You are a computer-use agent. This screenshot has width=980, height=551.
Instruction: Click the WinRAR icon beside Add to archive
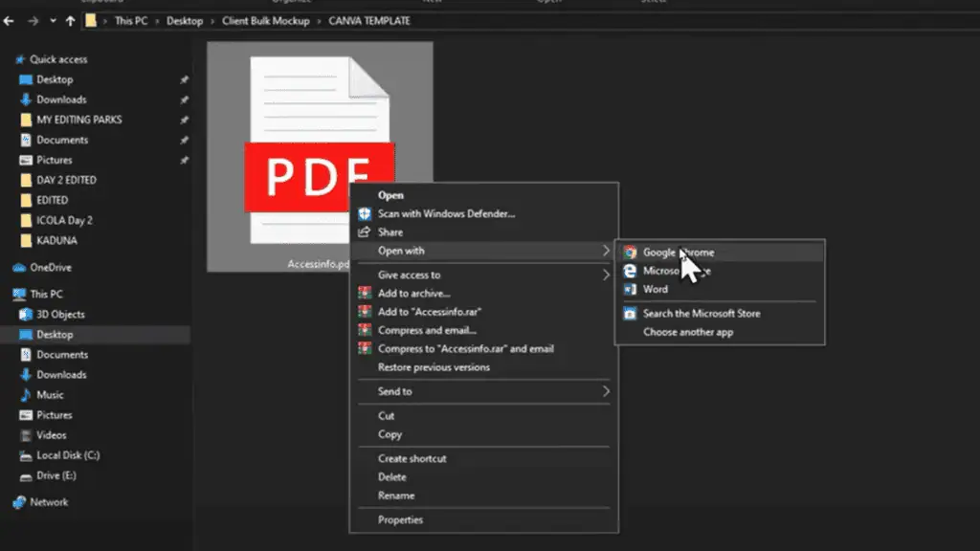[364, 294]
